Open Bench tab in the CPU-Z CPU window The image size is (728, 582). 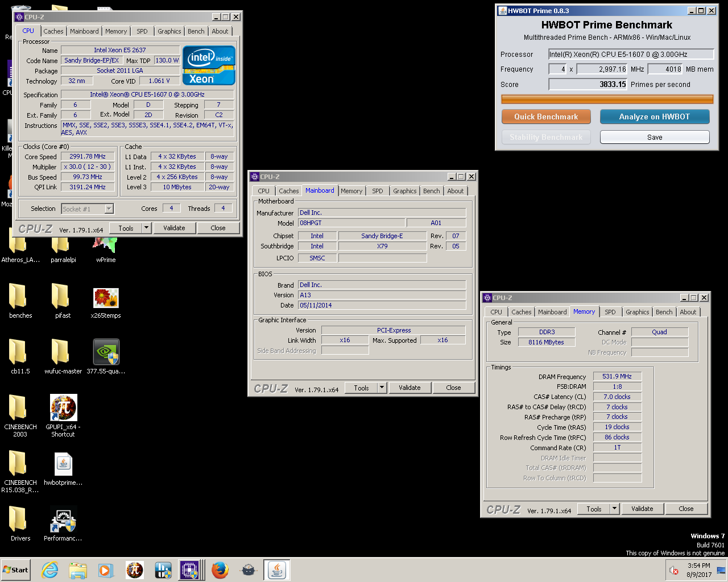coord(196,31)
